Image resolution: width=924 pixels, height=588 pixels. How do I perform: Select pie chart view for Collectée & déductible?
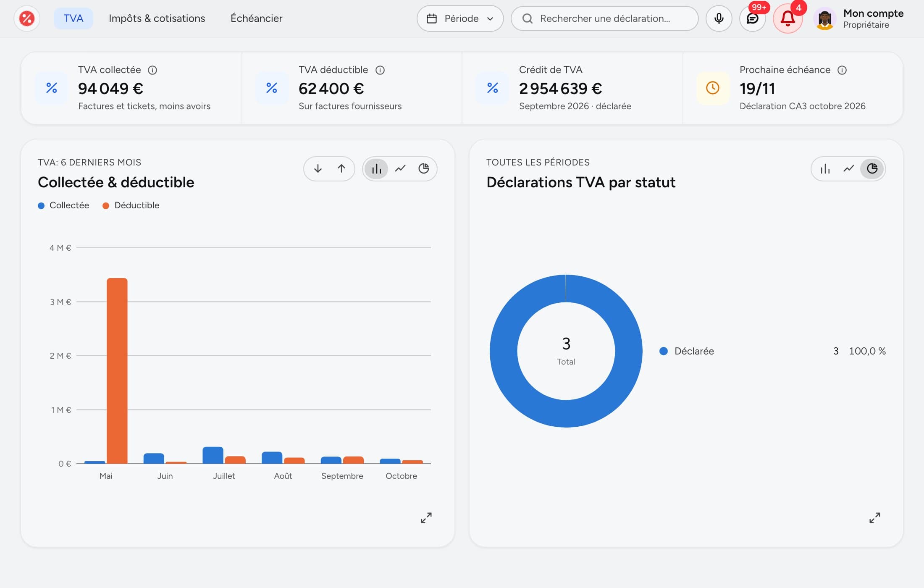pos(423,168)
